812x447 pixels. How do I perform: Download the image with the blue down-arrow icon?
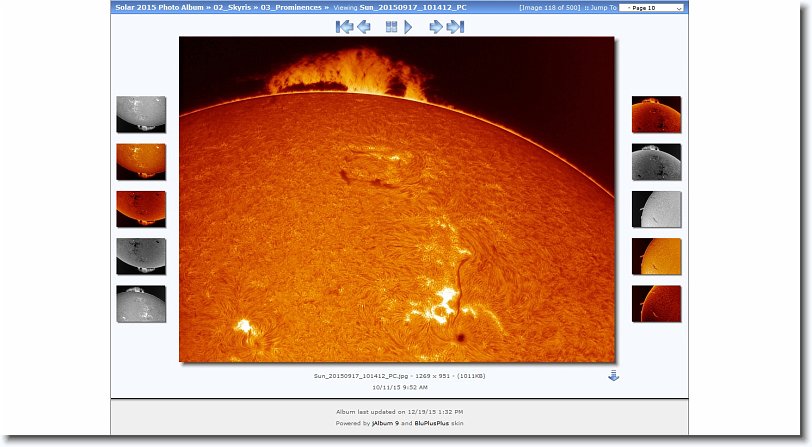pos(613,376)
